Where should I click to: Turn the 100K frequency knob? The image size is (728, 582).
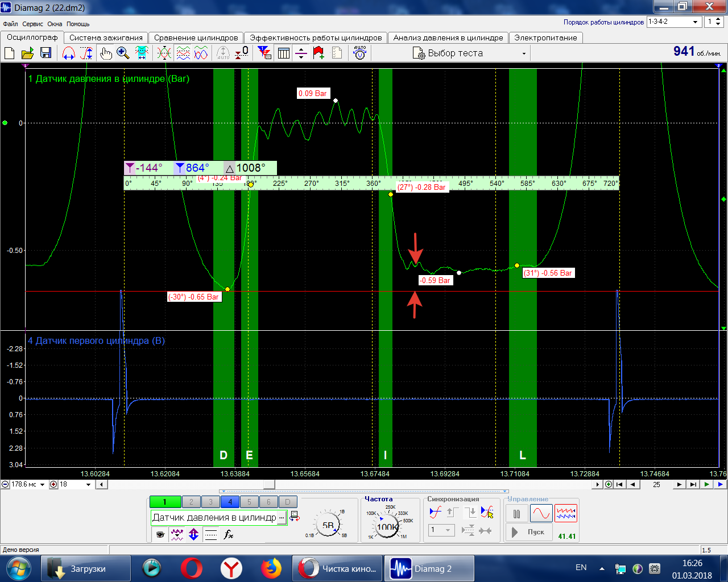tap(387, 526)
